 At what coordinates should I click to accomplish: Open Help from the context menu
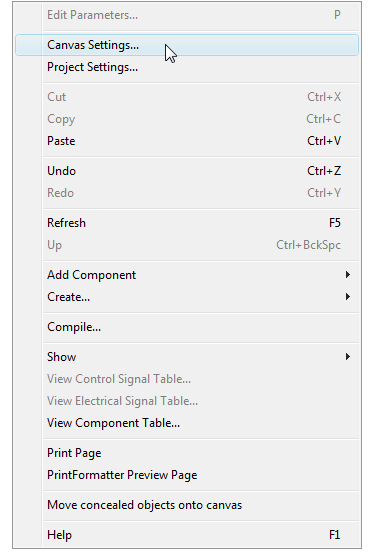tap(187, 535)
